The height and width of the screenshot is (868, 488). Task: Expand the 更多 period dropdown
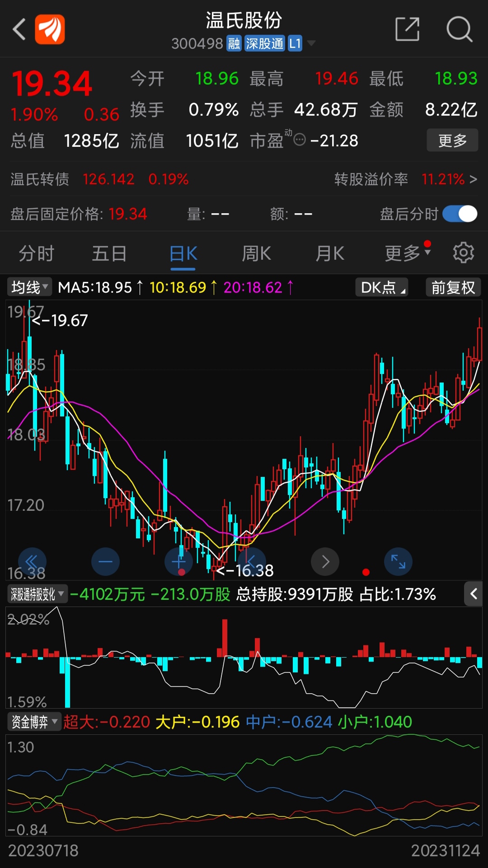point(408,253)
